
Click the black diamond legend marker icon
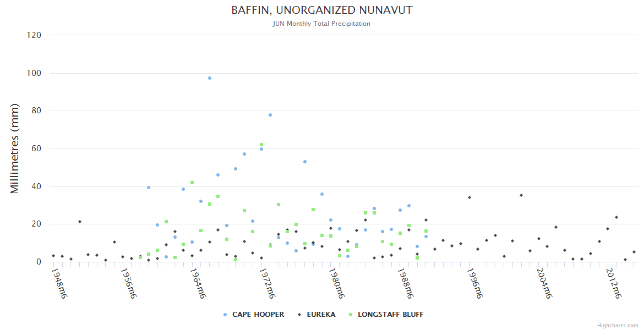pos(299,315)
